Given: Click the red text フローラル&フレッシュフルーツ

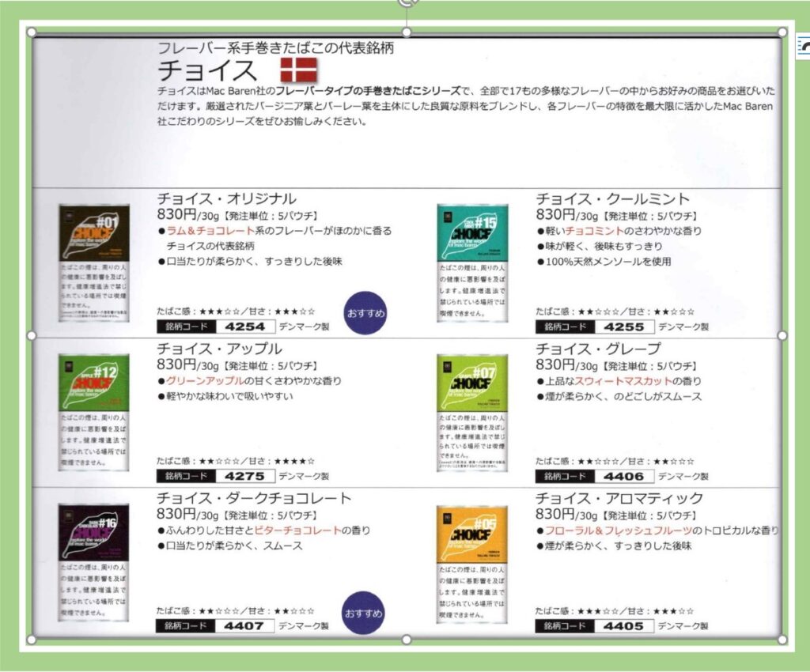Looking at the screenshot, I should click(x=619, y=530).
